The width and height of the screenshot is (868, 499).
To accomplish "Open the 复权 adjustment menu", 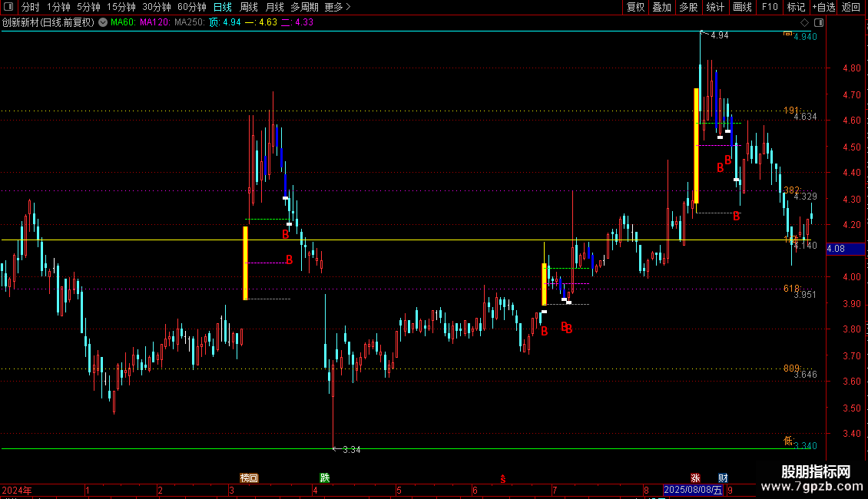I will tap(635, 7).
